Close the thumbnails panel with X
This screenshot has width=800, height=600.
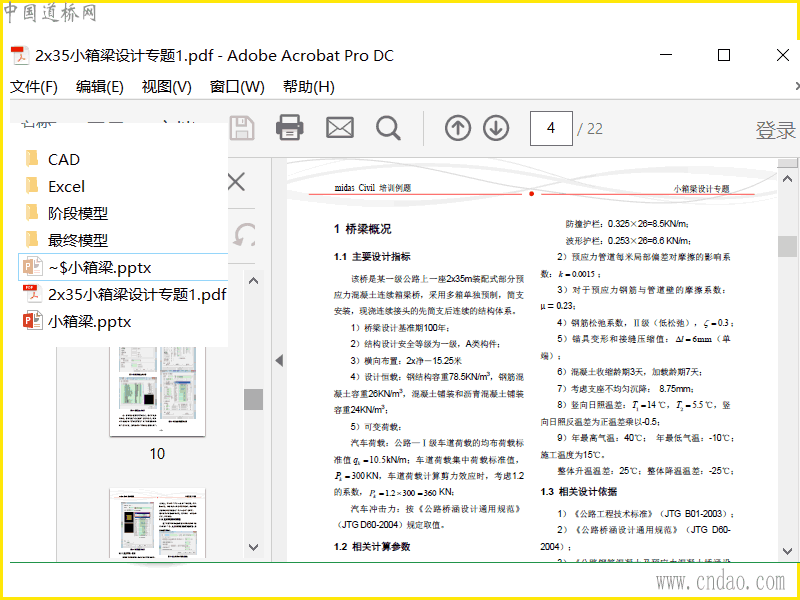point(236,182)
